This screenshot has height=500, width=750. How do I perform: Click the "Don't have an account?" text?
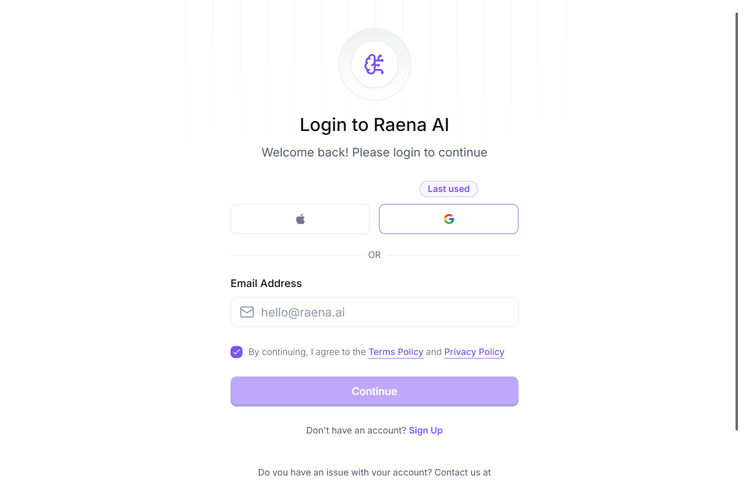356,430
